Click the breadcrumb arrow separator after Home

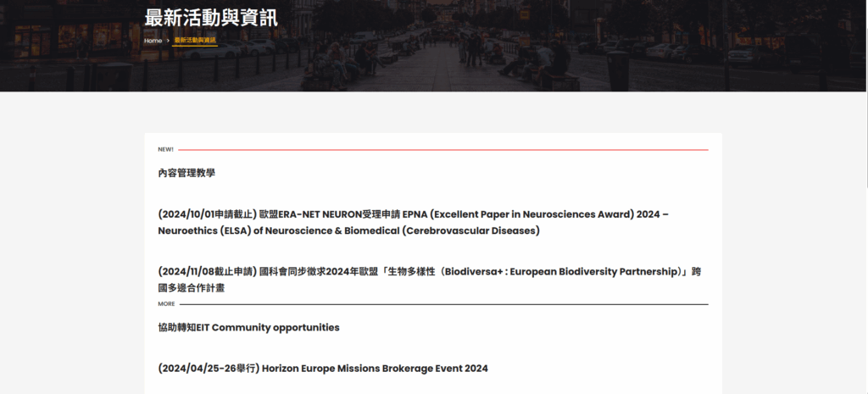pos(168,41)
